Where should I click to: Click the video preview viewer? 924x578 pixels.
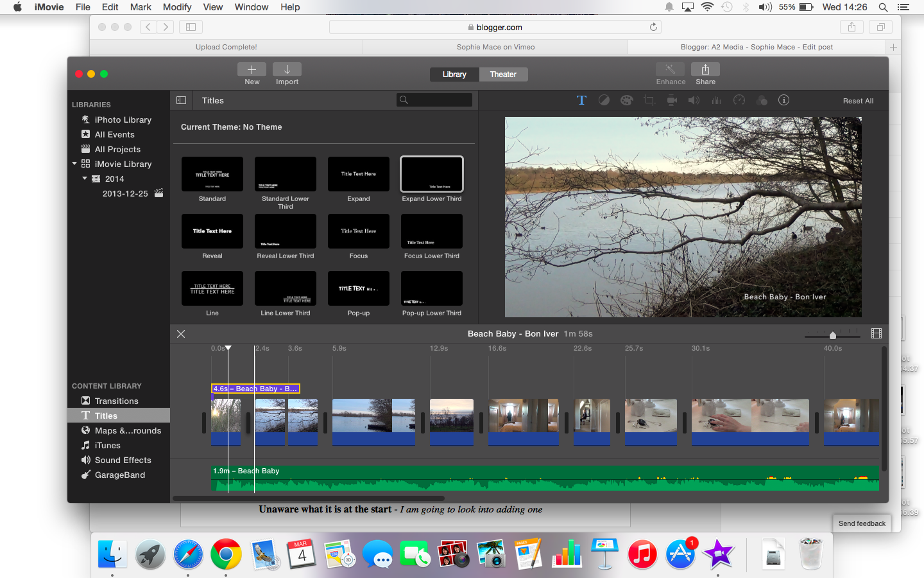click(x=683, y=217)
